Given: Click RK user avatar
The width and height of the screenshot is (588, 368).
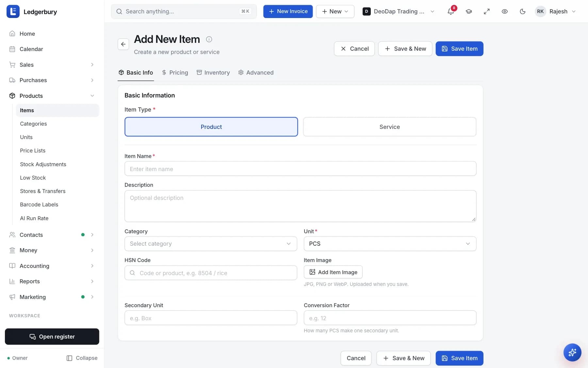Looking at the screenshot, I should click(540, 11).
